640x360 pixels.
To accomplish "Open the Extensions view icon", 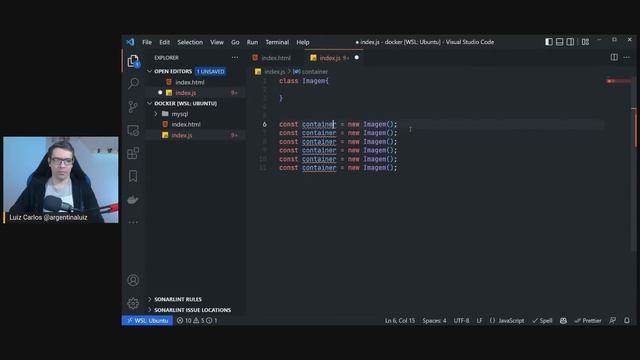I will [133, 153].
